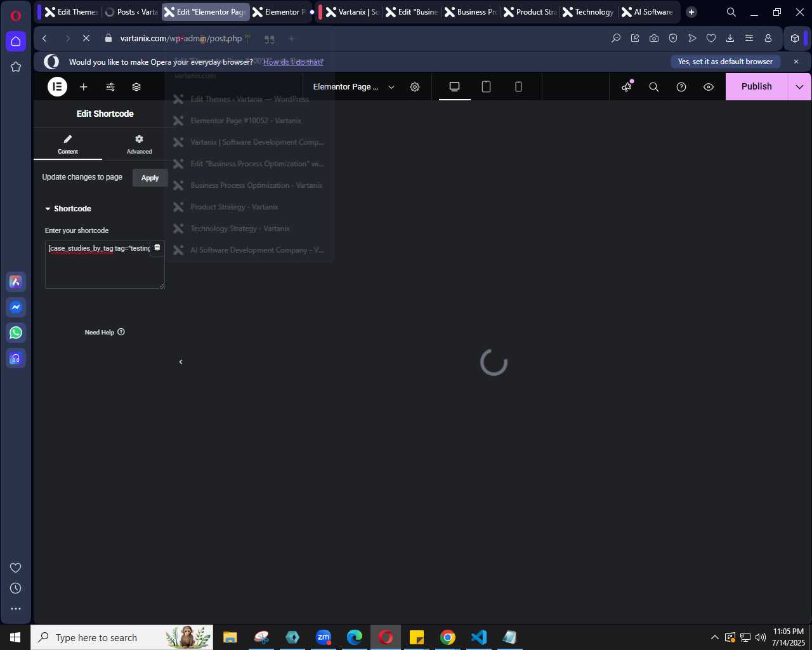
Task: Open Messenger in Opera sidebar
Action: 16,307
